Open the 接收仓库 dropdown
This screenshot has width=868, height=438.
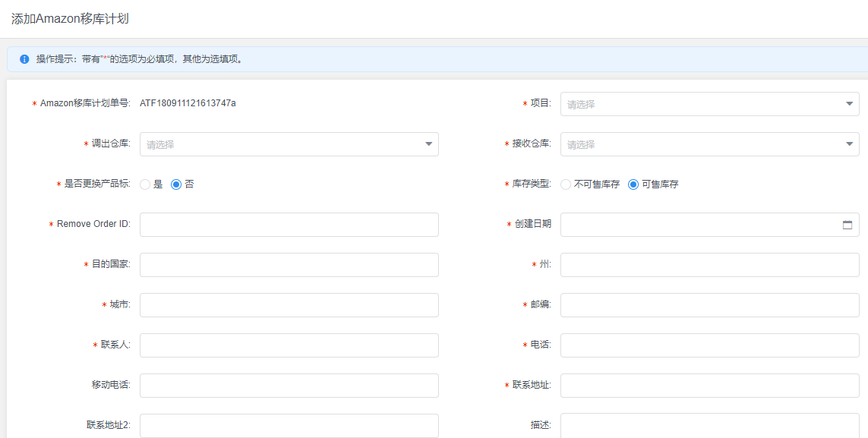point(710,144)
